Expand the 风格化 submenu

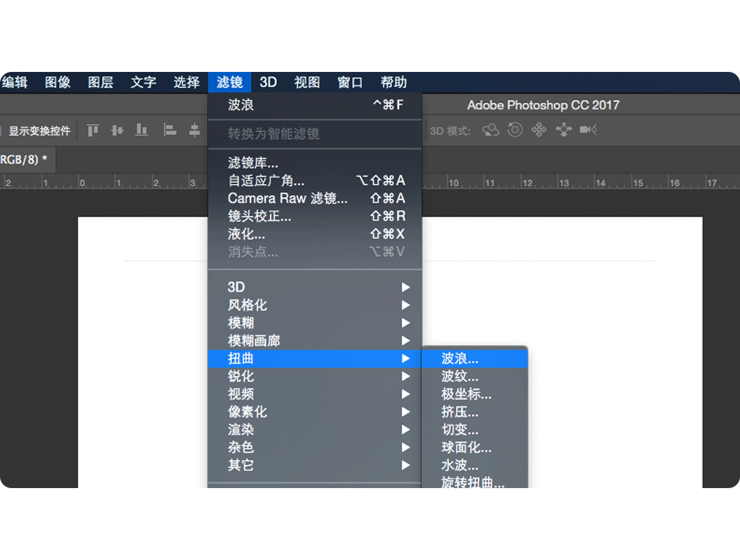(315, 305)
